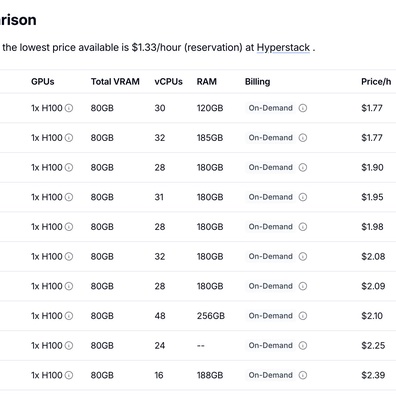Open the Hyperstack provider link
This screenshot has height=396, width=396.
[x=283, y=48]
